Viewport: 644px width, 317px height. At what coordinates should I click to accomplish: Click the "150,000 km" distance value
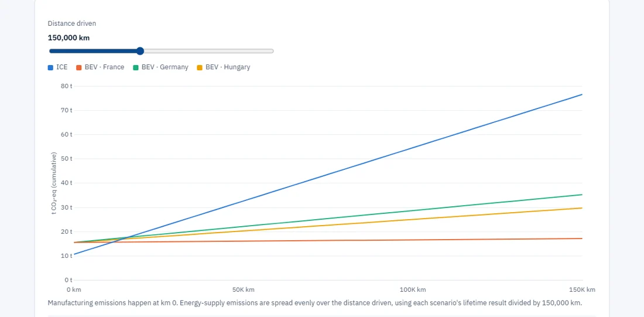pos(68,38)
